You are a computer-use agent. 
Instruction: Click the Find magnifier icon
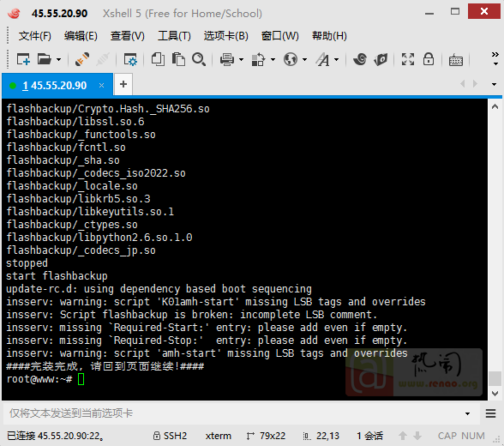[199, 59]
